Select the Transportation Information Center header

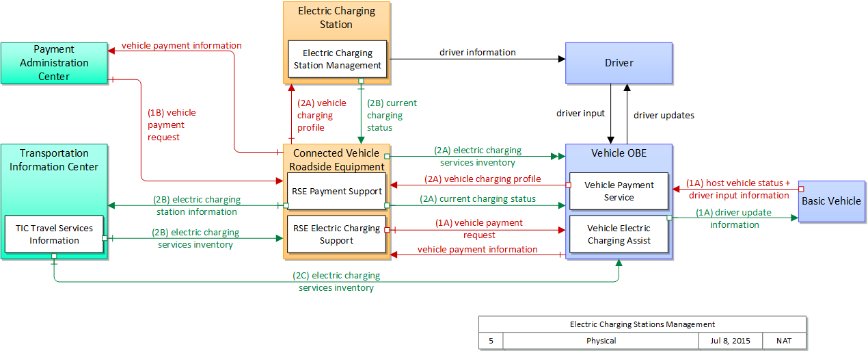[x=54, y=160]
